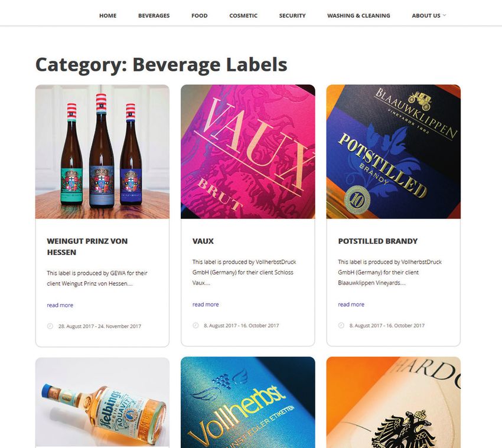The height and width of the screenshot is (448, 502).
Task: Open the Blaauwklippen brandy label image
Action: tap(393, 152)
